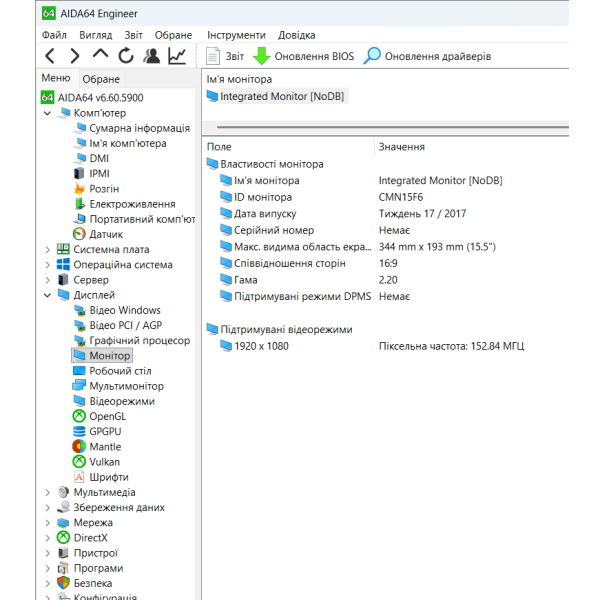Screen dimensions: 600x600
Task: Expand the Операційна система node
Action: point(47,265)
